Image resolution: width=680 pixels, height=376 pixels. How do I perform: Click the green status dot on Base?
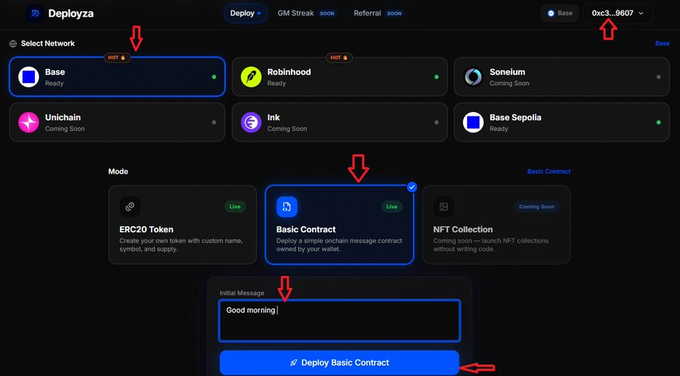click(214, 77)
